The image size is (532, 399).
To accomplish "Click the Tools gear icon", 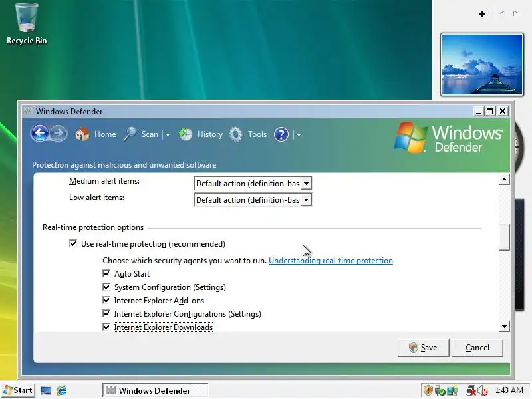I will pos(236,134).
